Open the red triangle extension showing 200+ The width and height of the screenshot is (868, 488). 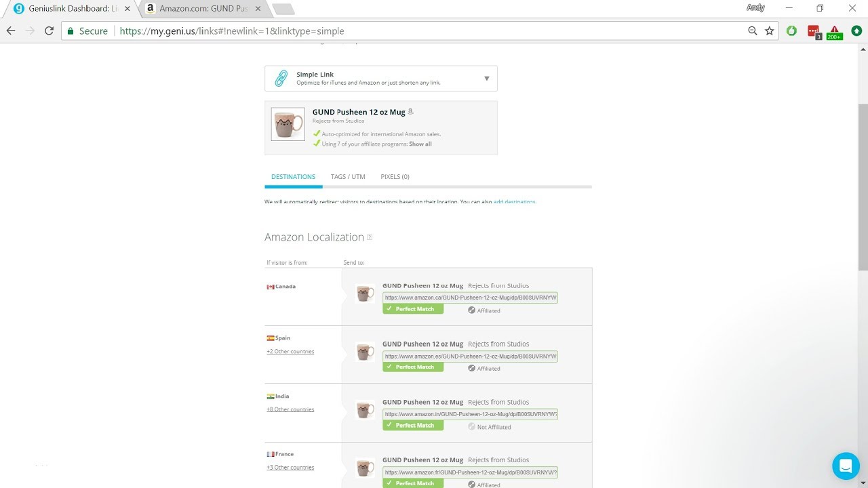(x=835, y=32)
